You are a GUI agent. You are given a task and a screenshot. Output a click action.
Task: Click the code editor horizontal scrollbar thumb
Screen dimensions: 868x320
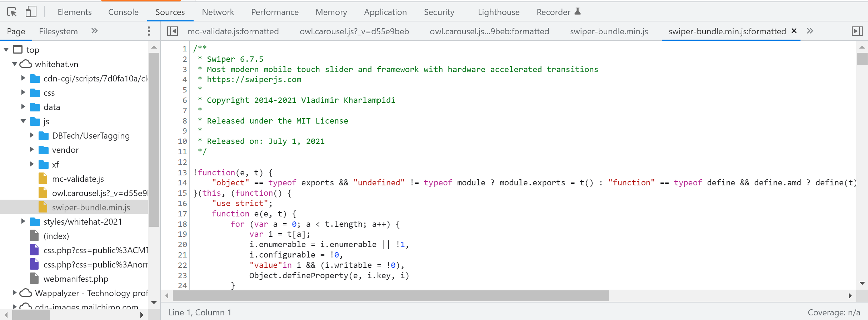[x=391, y=296]
